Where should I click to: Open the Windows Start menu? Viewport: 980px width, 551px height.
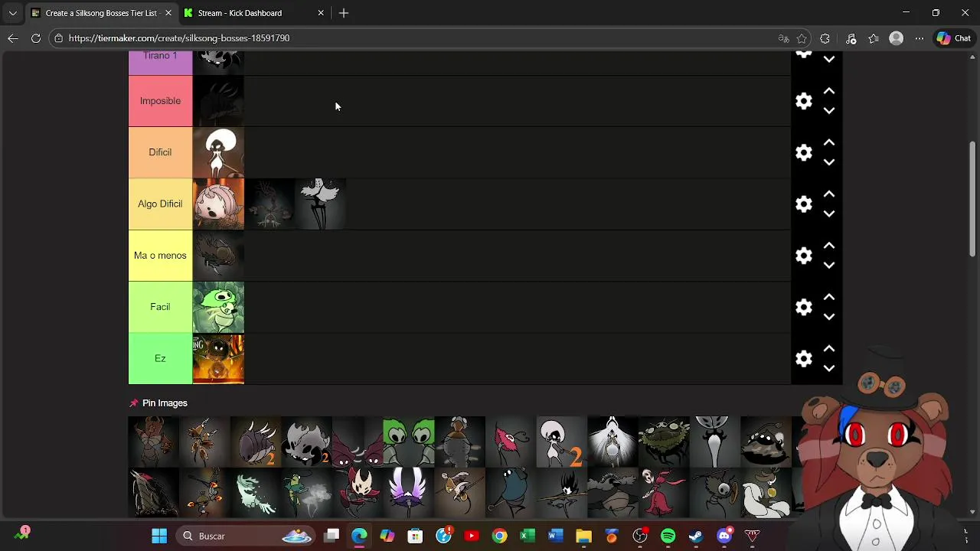[x=159, y=536]
